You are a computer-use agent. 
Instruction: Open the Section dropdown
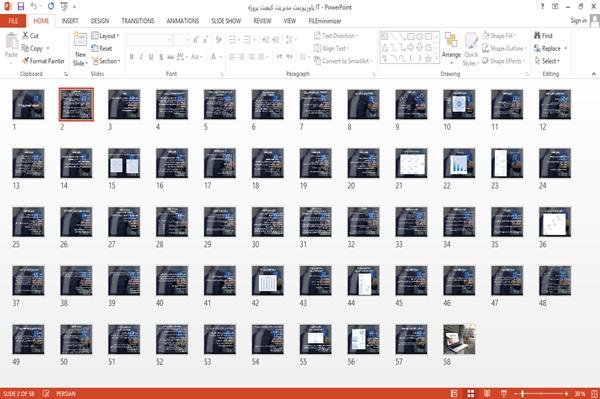[106, 61]
